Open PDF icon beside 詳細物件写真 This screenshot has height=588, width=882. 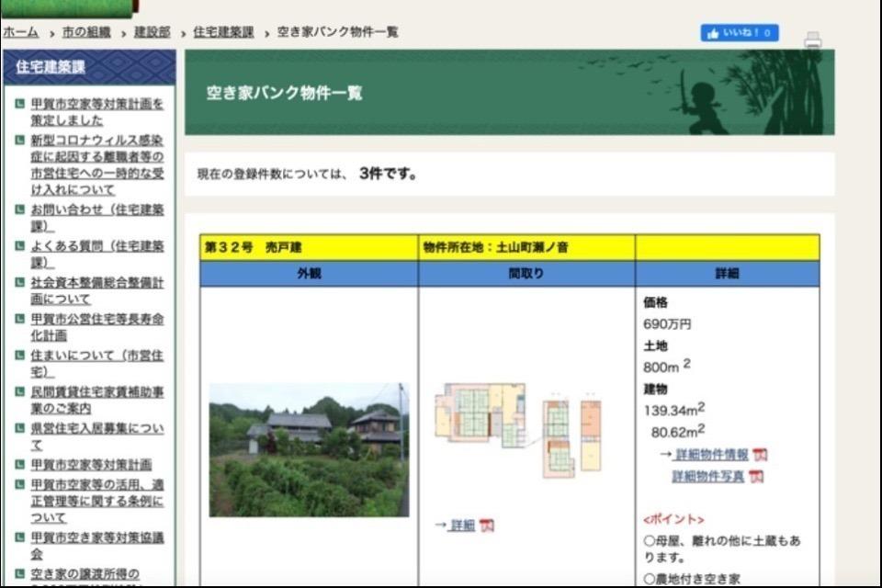(x=756, y=477)
